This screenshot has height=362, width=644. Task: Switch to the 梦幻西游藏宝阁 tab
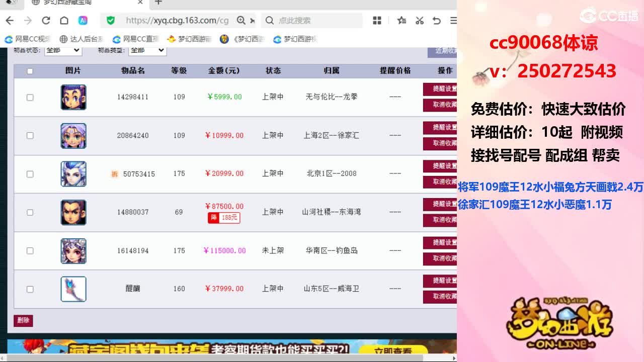point(86,3)
